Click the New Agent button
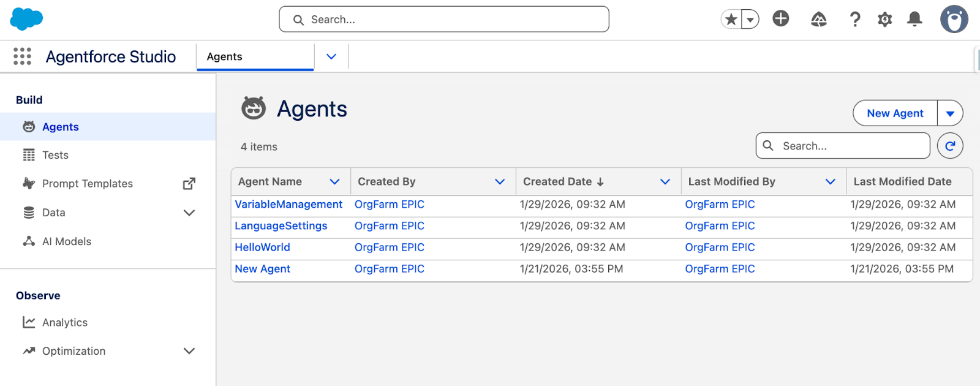Viewport: 980px width, 386px height. tap(895, 113)
